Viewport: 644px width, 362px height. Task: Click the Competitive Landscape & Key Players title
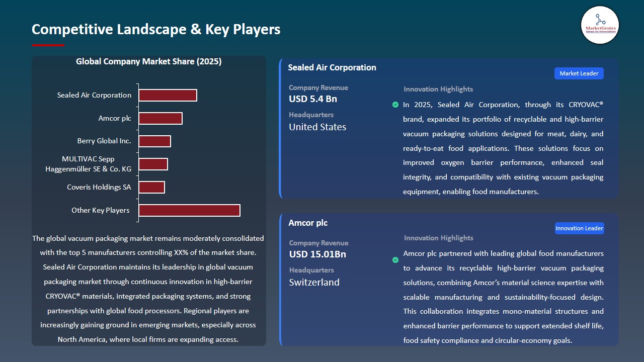pos(156,29)
